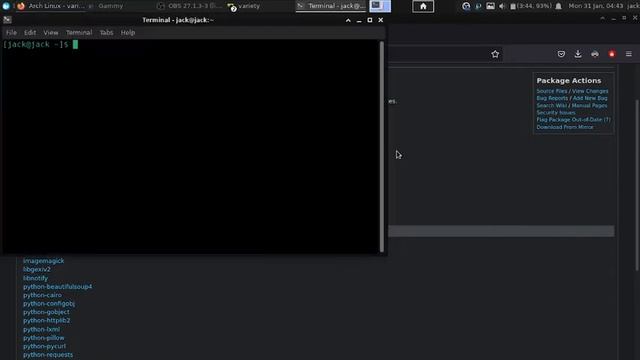The width and height of the screenshot is (640, 360).
Task: Click the Terminal window menu icon
Action: [x=7, y=20]
